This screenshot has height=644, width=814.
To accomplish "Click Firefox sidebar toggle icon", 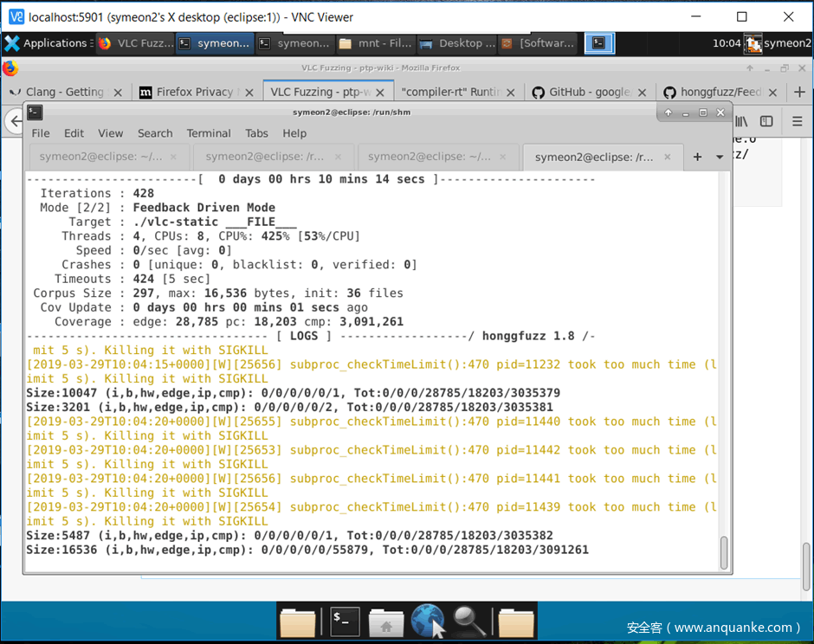I will [766, 122].
